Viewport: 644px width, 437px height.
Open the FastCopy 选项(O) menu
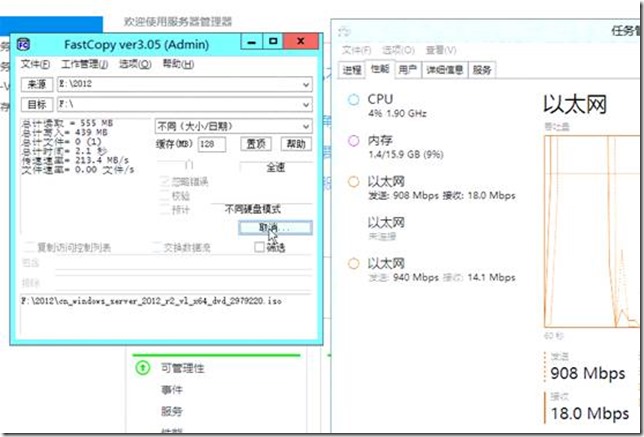pos(135,64)
